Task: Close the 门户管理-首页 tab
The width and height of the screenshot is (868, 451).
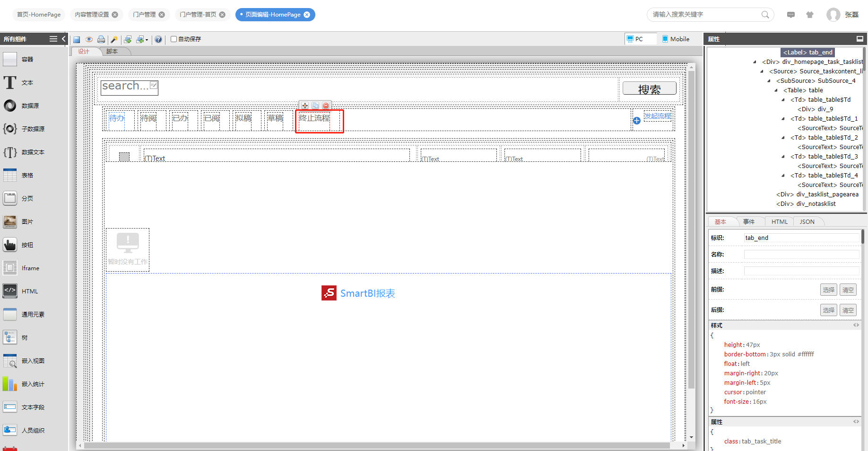Action: click(222, 15)
